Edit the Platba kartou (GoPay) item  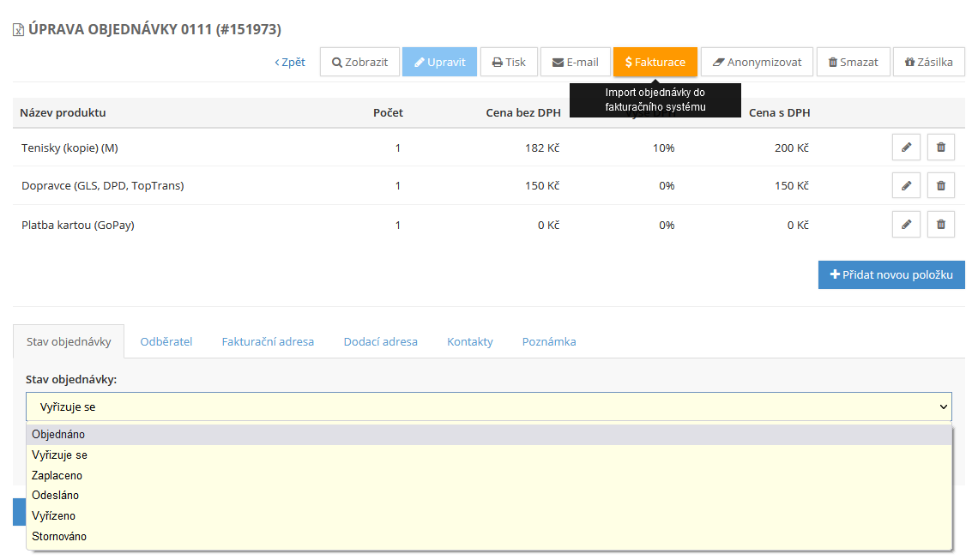tap(906, 225)
